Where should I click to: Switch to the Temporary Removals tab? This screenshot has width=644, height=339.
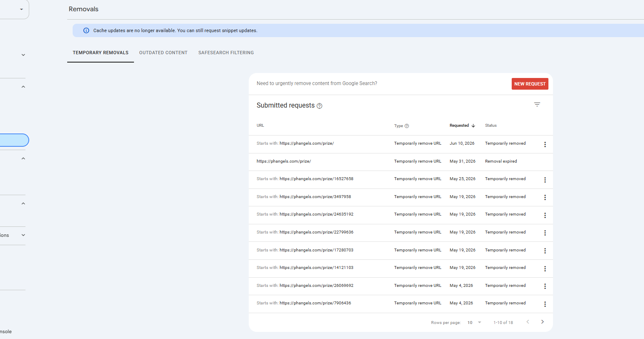[101, 53]
